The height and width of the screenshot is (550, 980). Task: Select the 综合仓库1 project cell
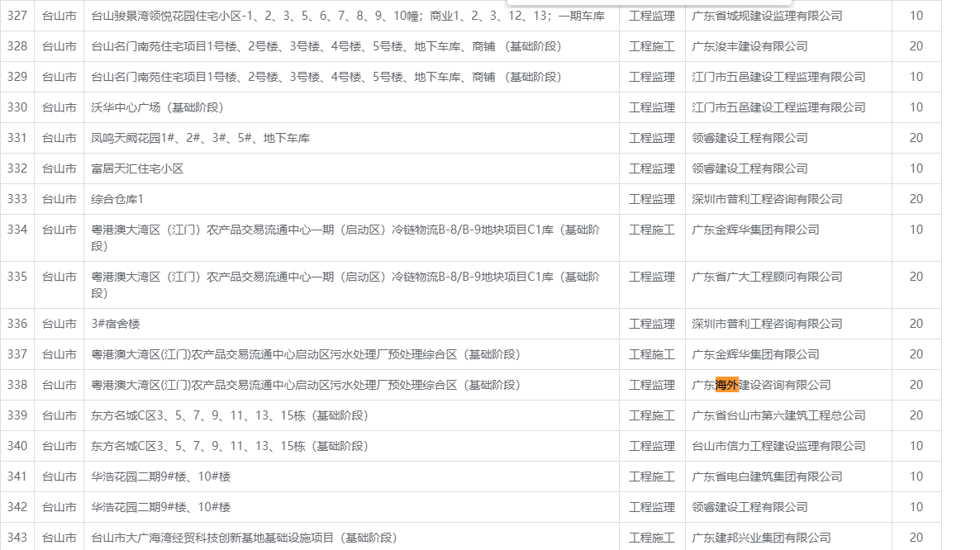(x=117, y=199)
